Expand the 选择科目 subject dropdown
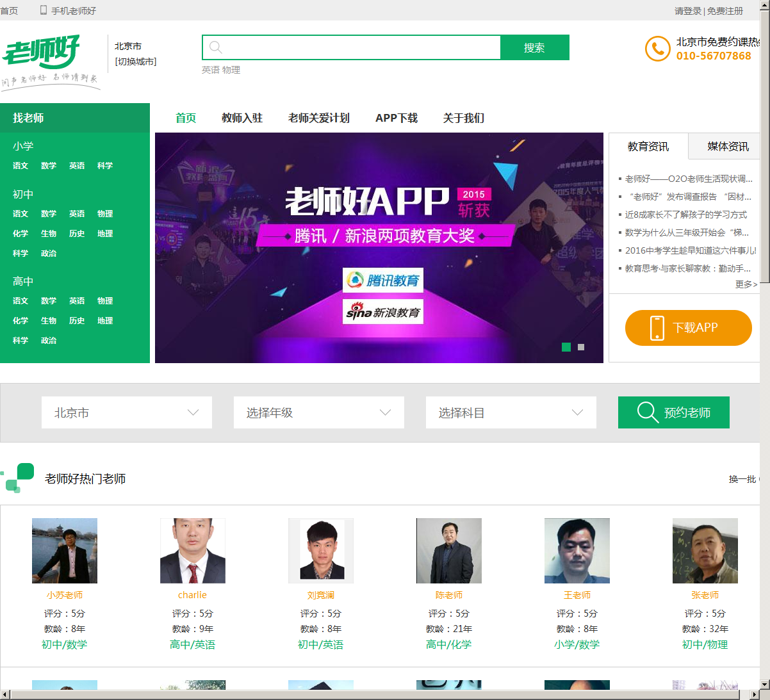This screenshot has height=700, width=770. 511,412
